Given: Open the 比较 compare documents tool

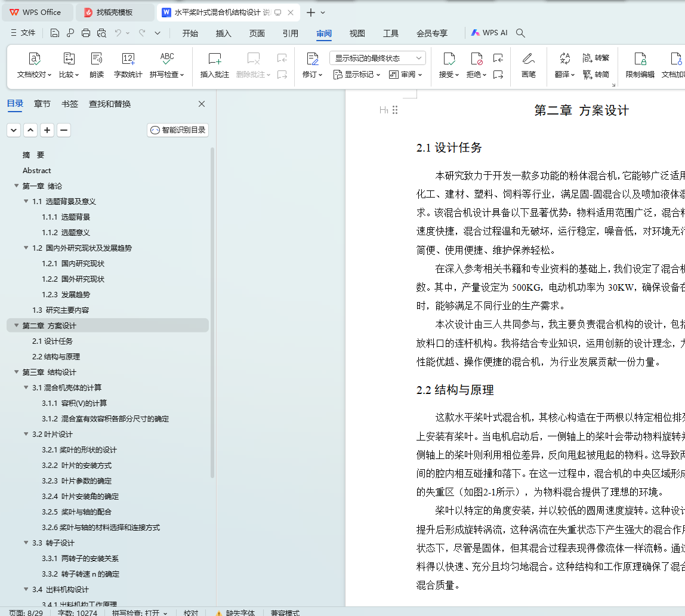Looking at the screenshot, I should (x=69, y=65).
